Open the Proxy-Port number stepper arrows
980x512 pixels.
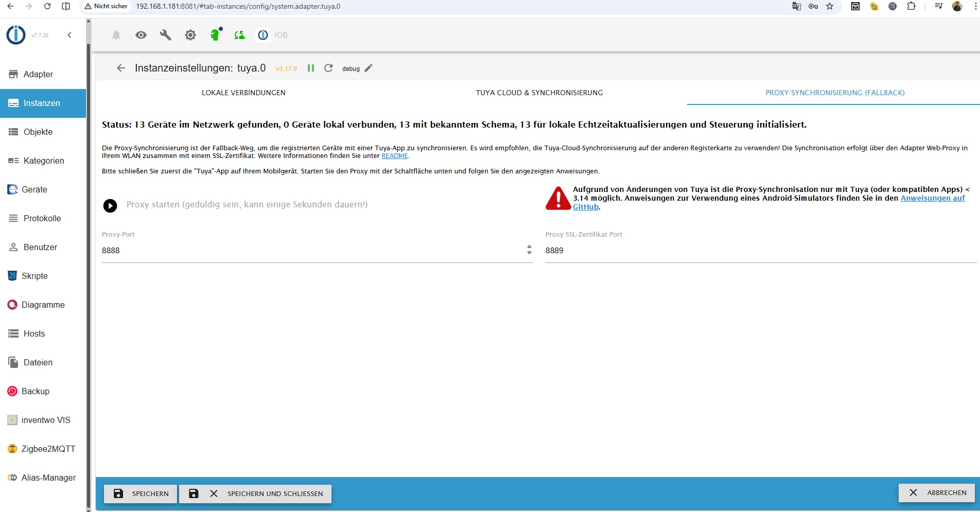click(x=529, y=250)
